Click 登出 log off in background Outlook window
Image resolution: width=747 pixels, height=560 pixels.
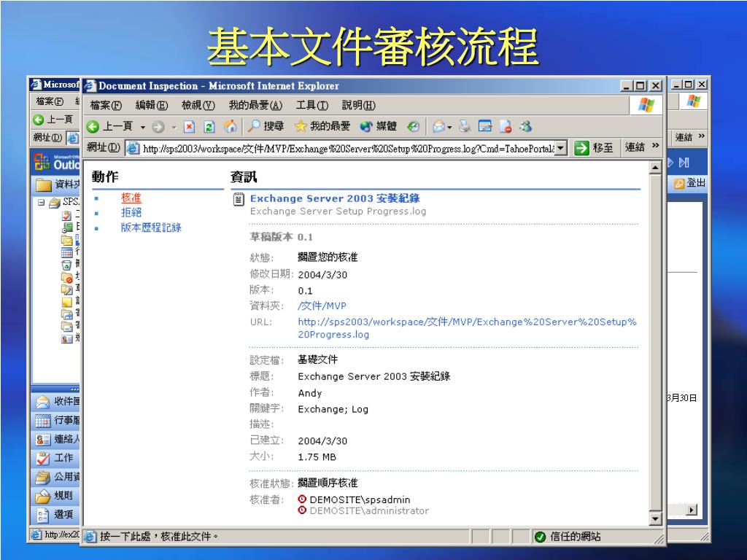689,183
